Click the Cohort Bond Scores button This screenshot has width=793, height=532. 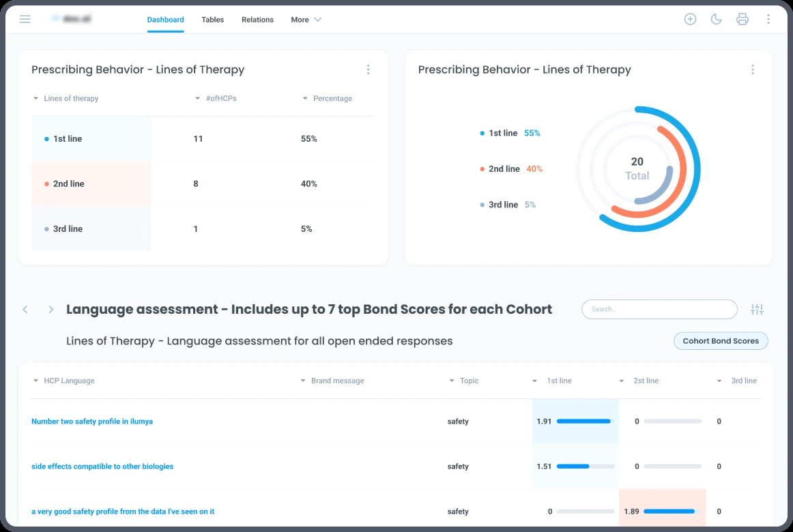[721, 341]
